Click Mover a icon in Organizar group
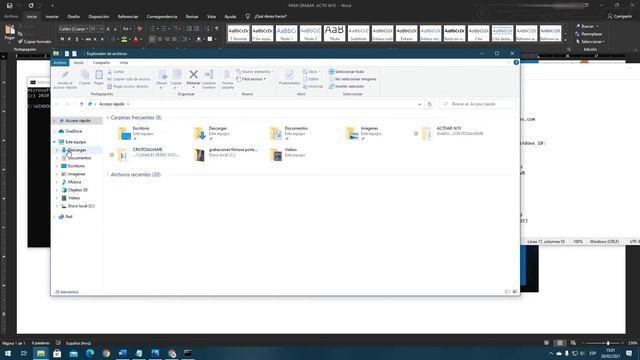 162,75
